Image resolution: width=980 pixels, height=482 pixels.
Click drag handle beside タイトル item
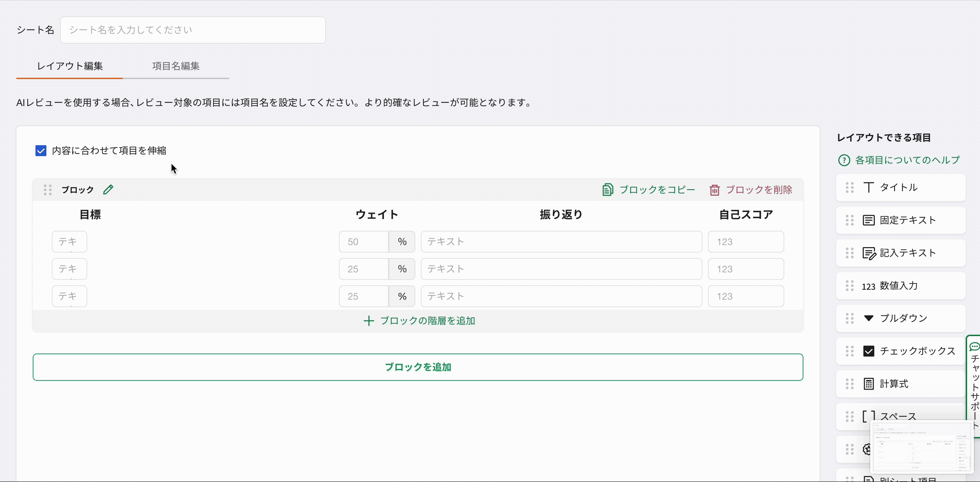tap(849, 187)
